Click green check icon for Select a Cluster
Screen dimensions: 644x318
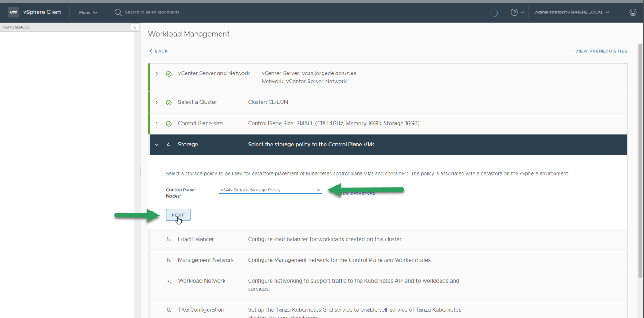coord(169,103)
